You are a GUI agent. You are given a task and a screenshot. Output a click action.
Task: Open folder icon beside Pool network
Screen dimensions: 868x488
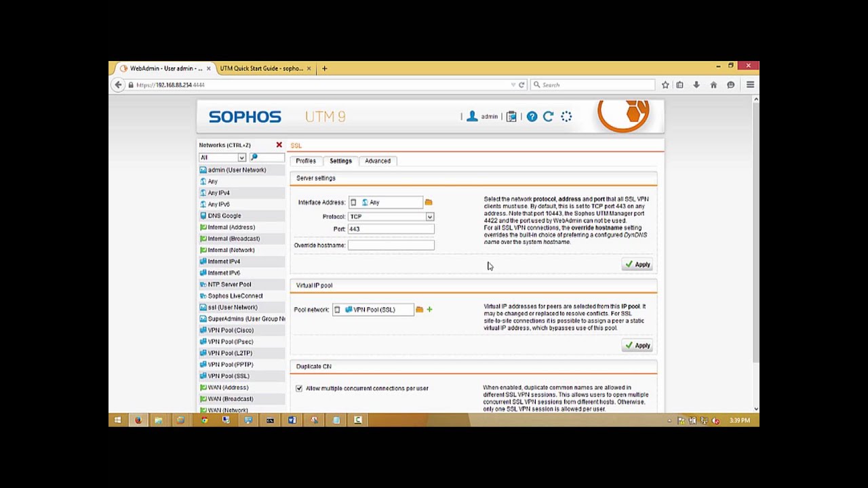click(x=420, y=310)
